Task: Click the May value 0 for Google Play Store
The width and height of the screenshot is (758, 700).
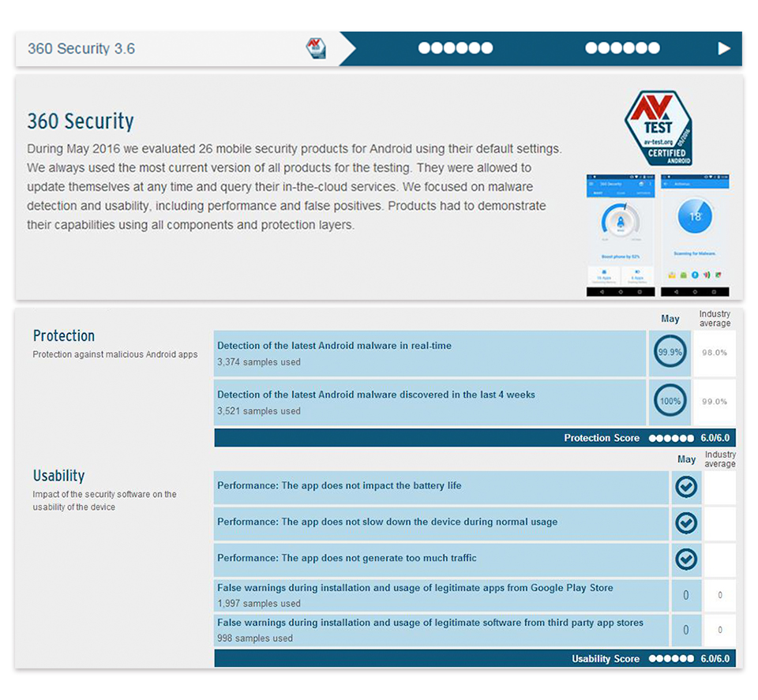Action: pos(685,595)
